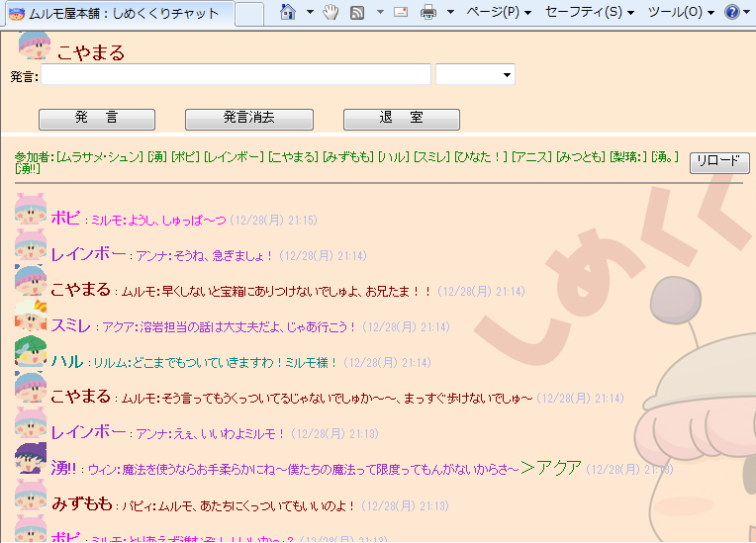Click the Print icon

pyautogui.click(x=428, y=12)
